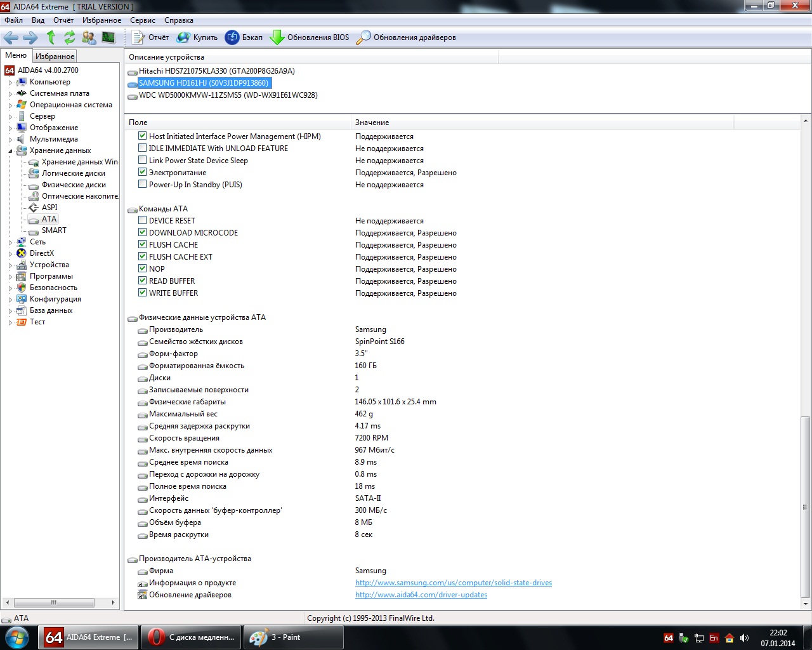
Task: Open Обновления BIOS from toolbar
Action: click(x=310, y=37)
